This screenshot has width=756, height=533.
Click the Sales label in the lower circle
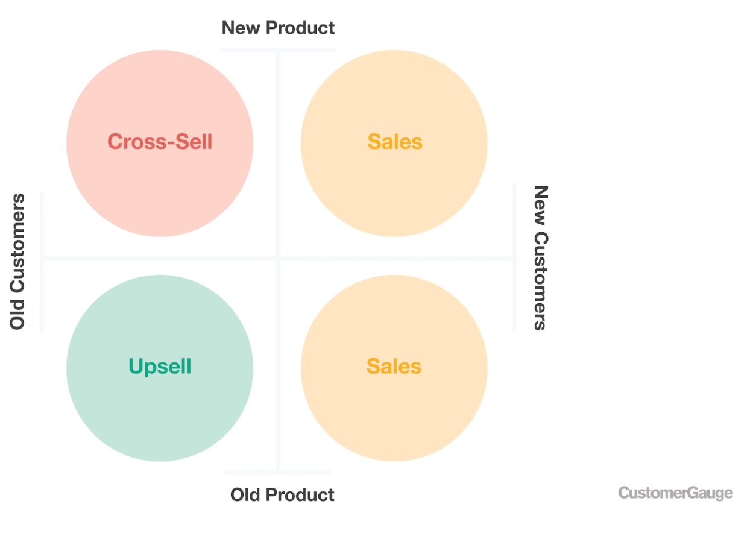pyautogui.click(x=394, y=367)
